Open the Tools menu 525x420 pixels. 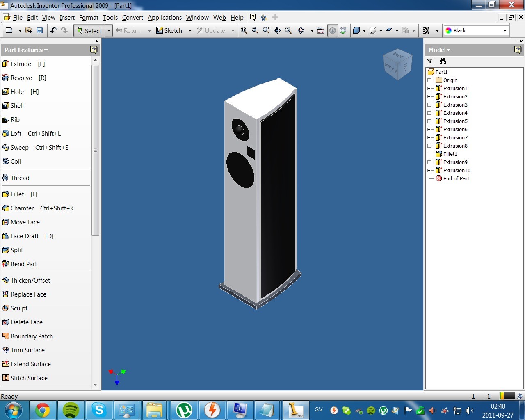(110, 18)
